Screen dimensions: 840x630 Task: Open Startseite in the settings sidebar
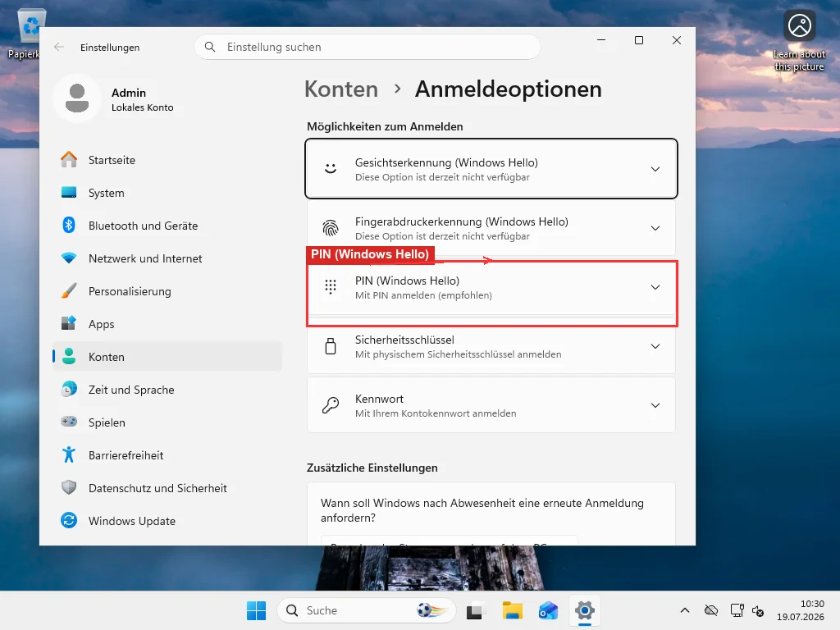(167, 160)
